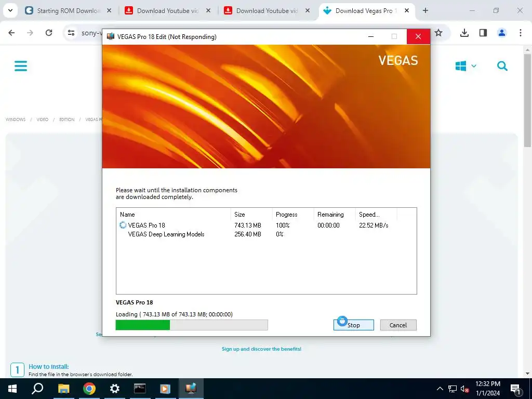The height and width of the screenshot is (399, 532).
Task: Open a new Chrome tab
Action: click(425, 10)
